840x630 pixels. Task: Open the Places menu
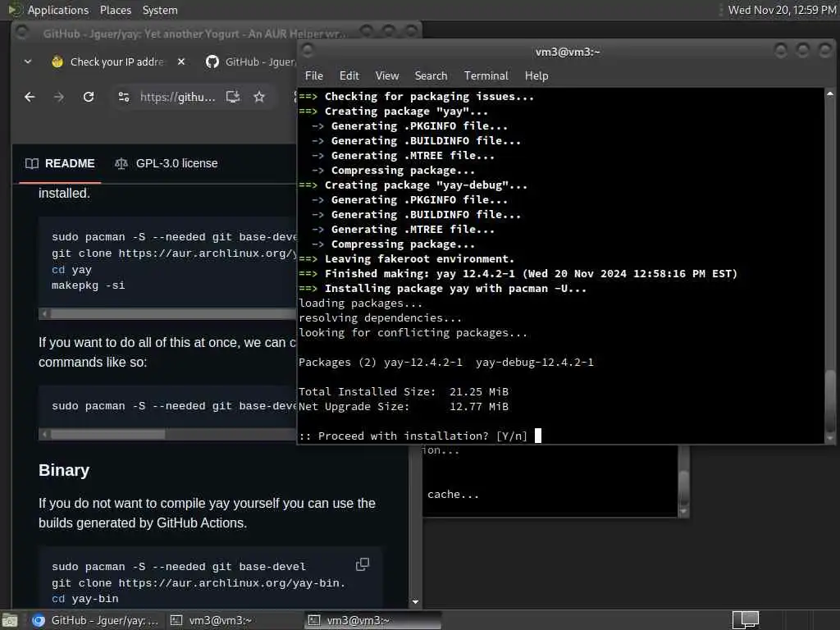(x=115, y=10)
